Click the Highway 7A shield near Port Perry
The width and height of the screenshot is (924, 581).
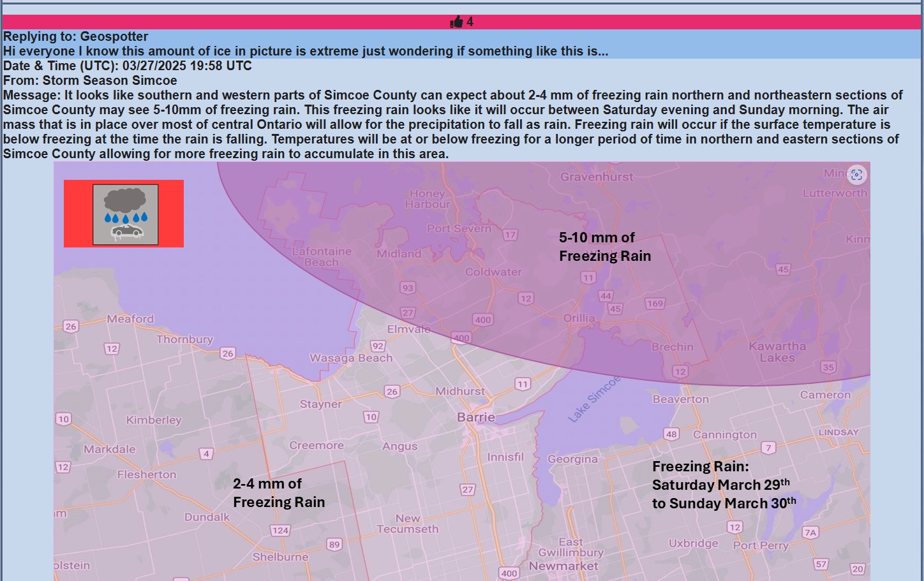pyautogui.click(x=810, y=531)
